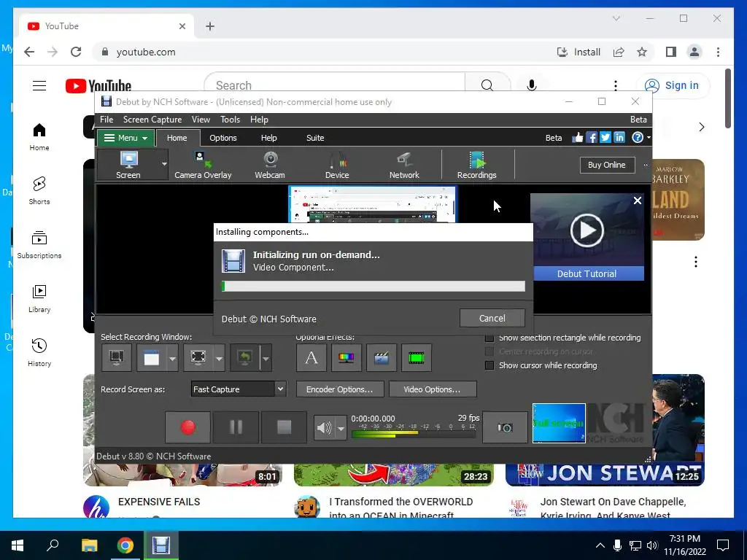Click the YouTube Search field
This screenshot has height=560, width=747.
pyautogui.click(x=334, y=85)
